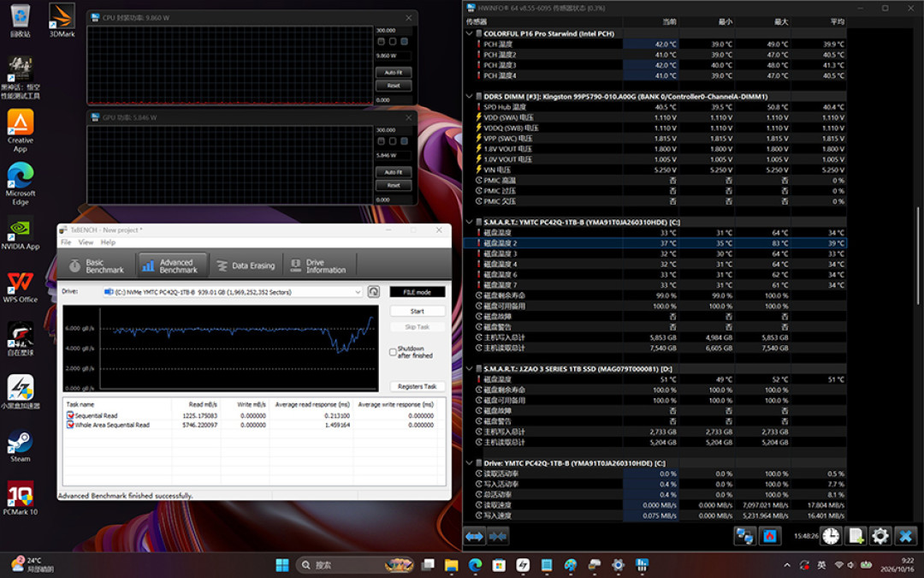The width and height of the screenshot is (924, 578).
Task: Toggle the Shutdown after finished checkbox
Action: coord(393,352)
